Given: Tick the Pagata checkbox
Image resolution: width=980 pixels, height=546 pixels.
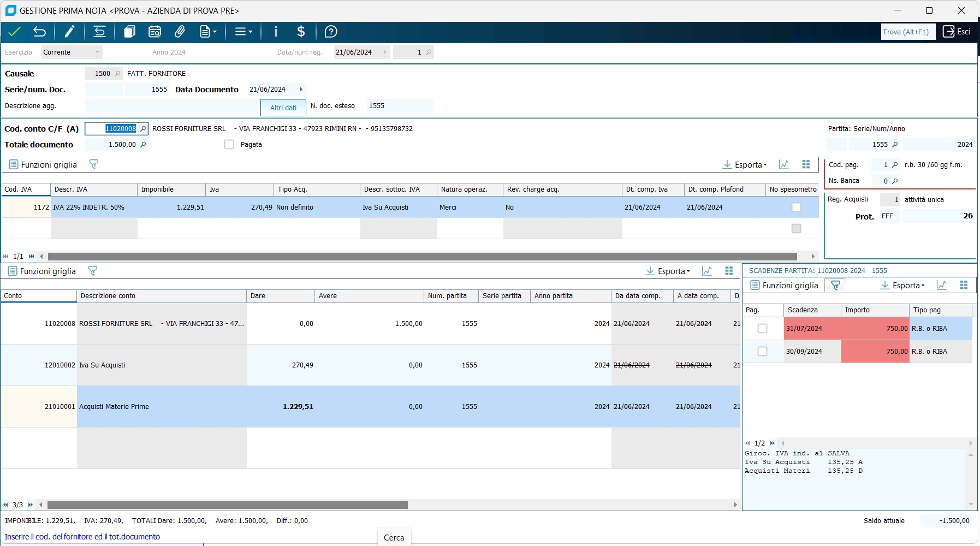Looking at the screenshot, I should click(229, 145).
